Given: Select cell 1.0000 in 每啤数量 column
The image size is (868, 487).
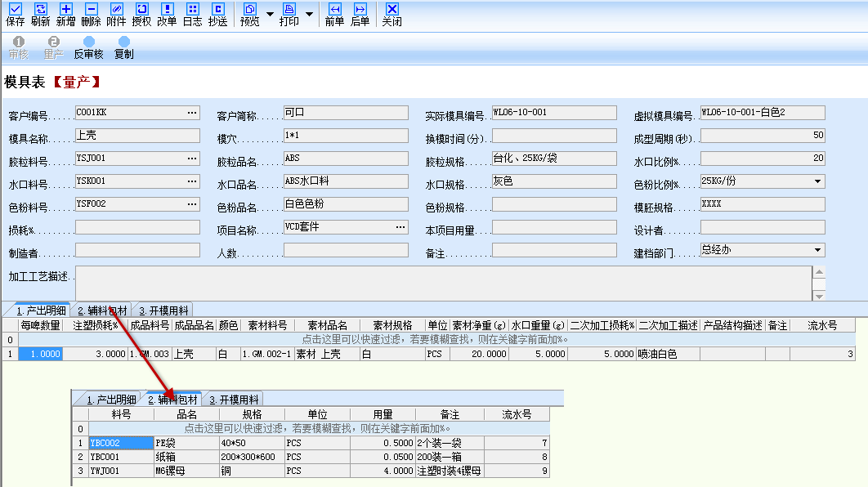Looking at the screenshot, I should 40,354.
